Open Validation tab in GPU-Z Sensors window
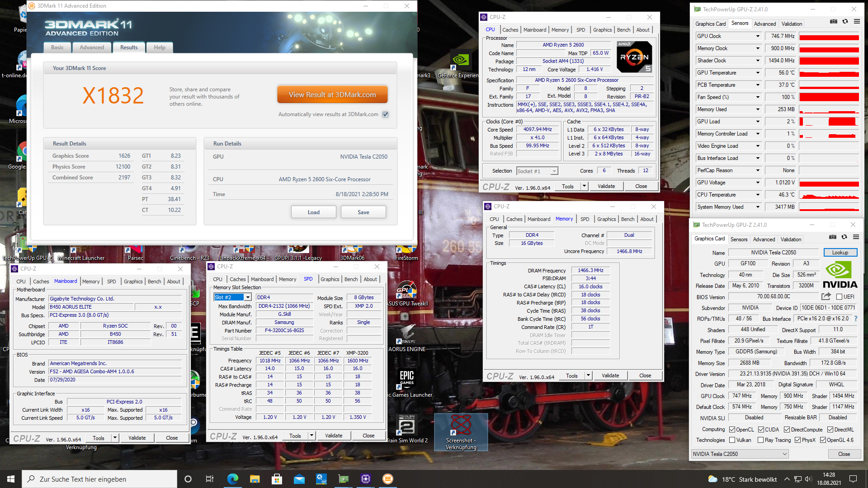 (792, 24)
